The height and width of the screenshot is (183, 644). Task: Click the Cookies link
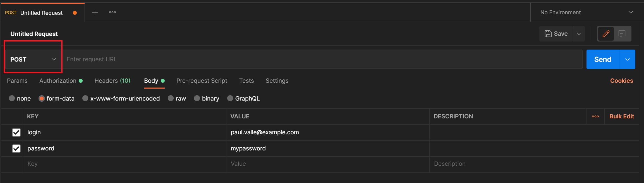(621, 81)
